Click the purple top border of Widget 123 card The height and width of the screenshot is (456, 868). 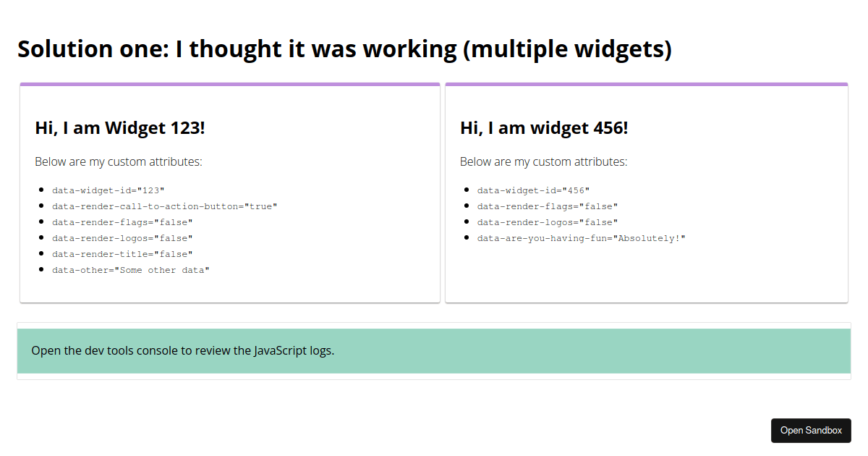pos(230,84)
